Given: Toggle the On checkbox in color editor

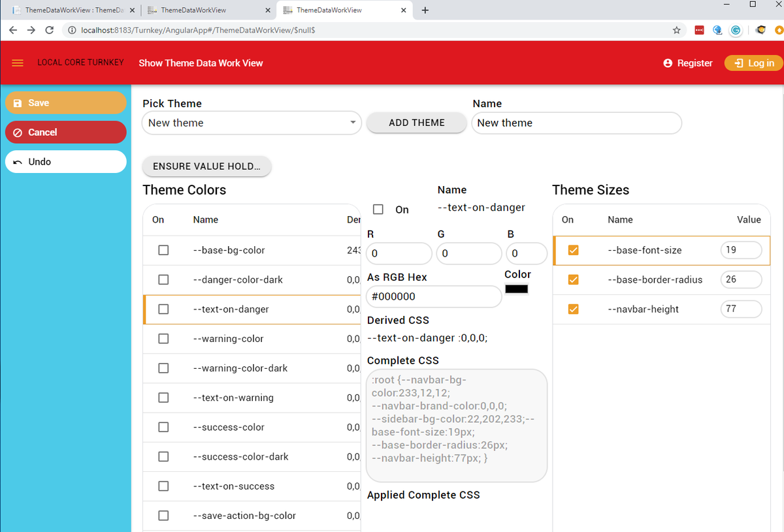Looking at the screenshot, I should [x=378, y=209].
